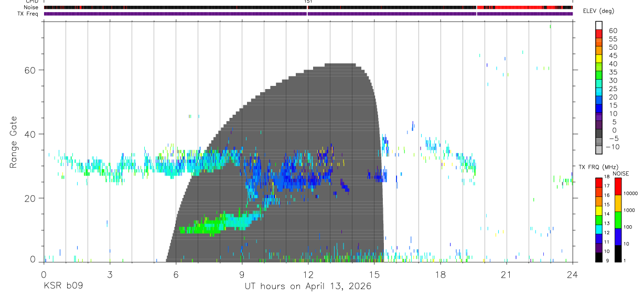The image size is (644, 297).
Task: Click the 18 tick on UT hours axis
Action: 441,274
